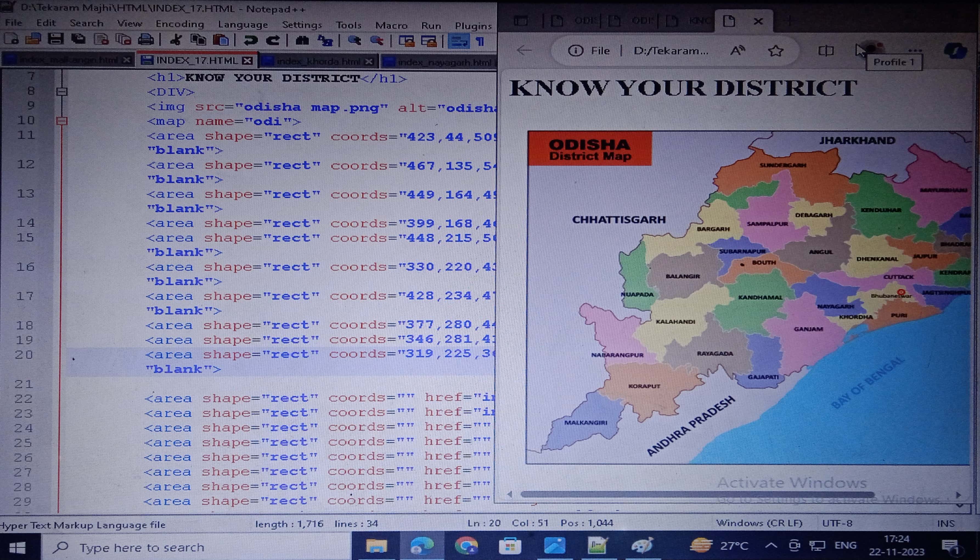Click SUNDERGARH district on the map
This screenshot has width=980, height=560.
pyautogui.click(x=782, y=165)
